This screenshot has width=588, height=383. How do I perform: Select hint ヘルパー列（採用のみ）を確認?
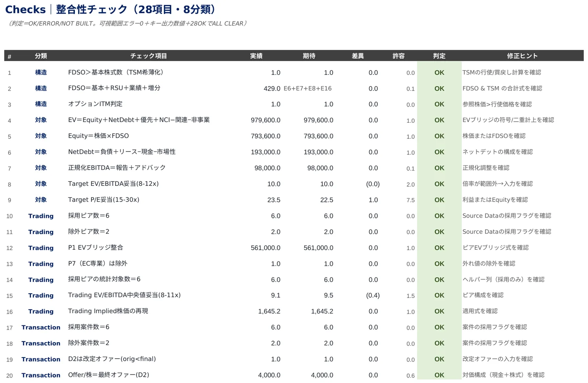click(x=503, y=280)
